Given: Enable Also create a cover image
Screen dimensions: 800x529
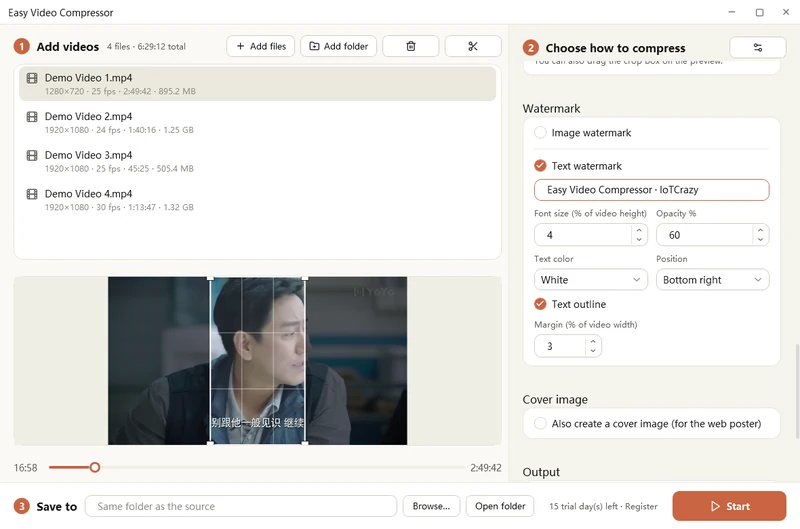Looking at the screenshot, I should 540,423.
